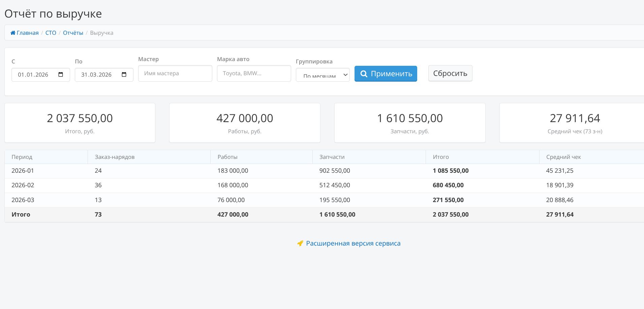The height and width of the screenshot is (309, 644).
Task: Click the Итого summary card showing 2 037 550,00
Action: tap(80, 122)
